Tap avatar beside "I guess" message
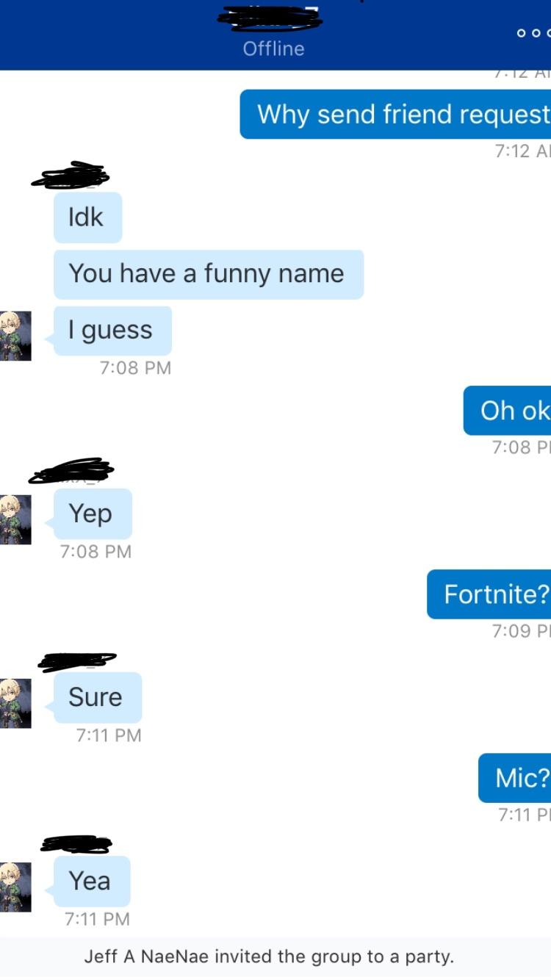The image size is (551, 980). pyautogui.click(x=15, y=336)
